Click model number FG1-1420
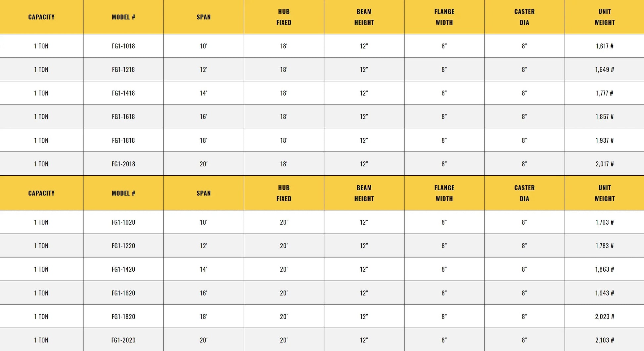This screenshot has width=644, height=351. tap(123, 269)
